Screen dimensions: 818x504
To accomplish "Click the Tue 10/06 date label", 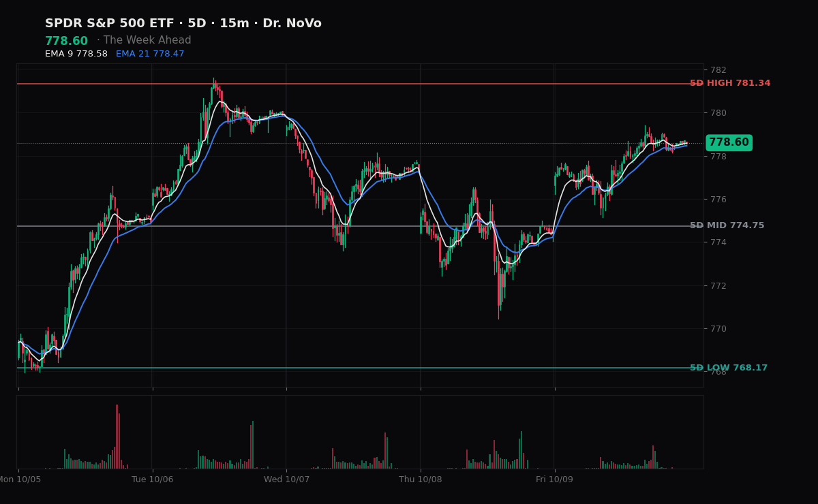I will [x=153, y=479].
